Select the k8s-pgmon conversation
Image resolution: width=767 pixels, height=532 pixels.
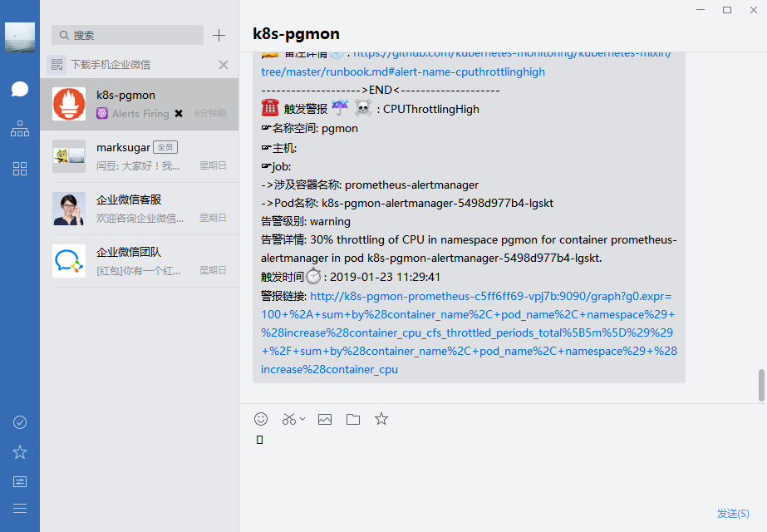[x=140, y=104]
